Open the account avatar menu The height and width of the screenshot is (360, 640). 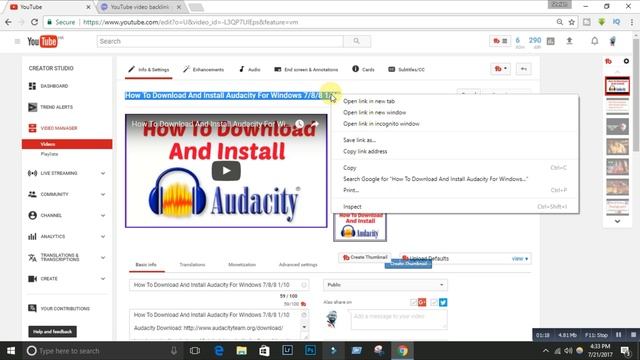(x=613, y=41)
